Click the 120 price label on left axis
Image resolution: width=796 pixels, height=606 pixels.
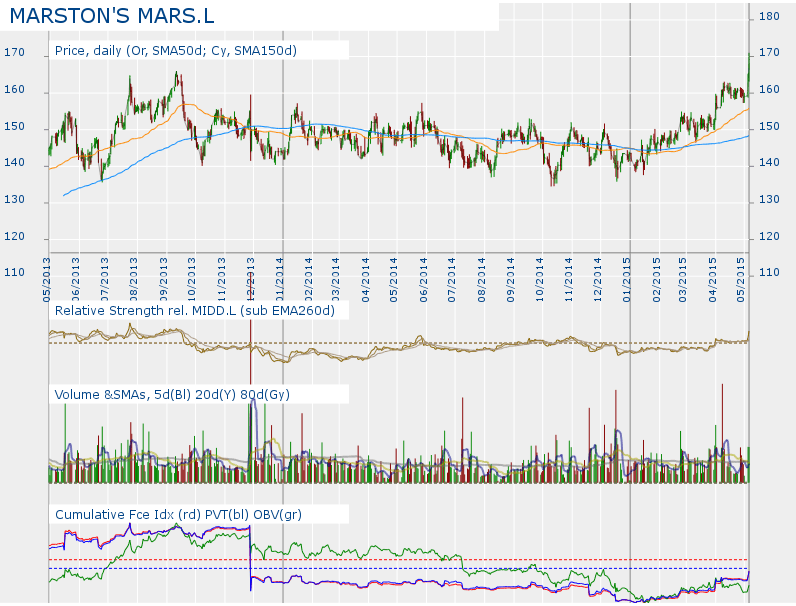click(x=14, y=237)
